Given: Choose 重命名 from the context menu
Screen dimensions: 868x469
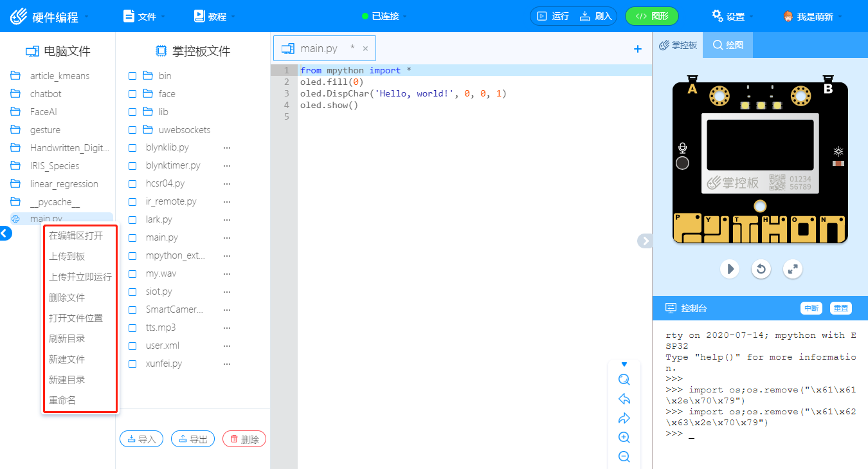Looking at the screenshot, I should (62, 400).
